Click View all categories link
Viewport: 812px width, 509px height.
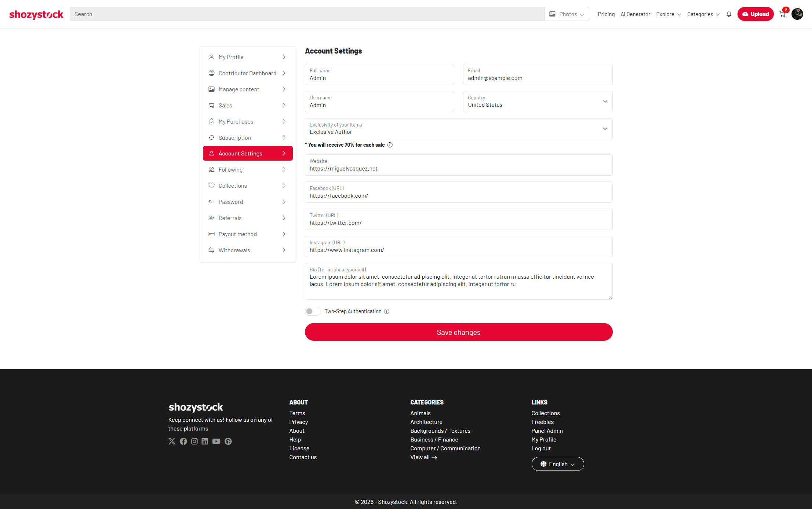click(x=423, y=457)
